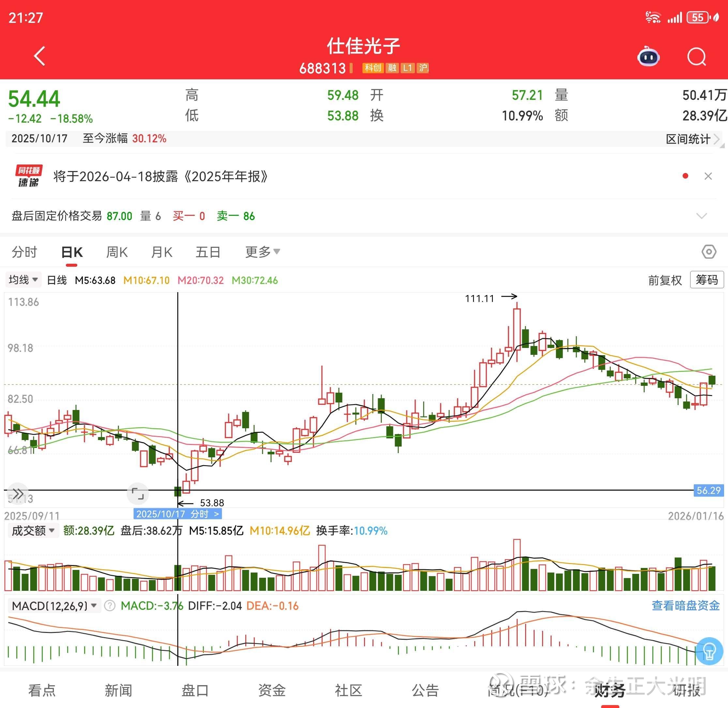This screenshot has height=708, width=728.
Task: Open chart settings hexagon icon
Action: (x=709, y=252)
